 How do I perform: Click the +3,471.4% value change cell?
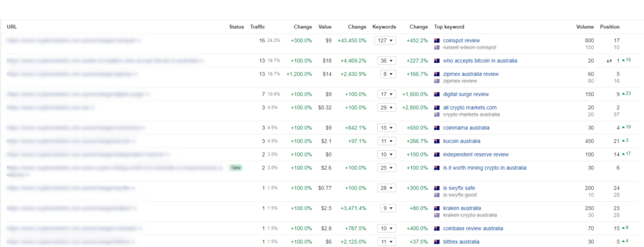pyautogui.click(x=353, y=209)
